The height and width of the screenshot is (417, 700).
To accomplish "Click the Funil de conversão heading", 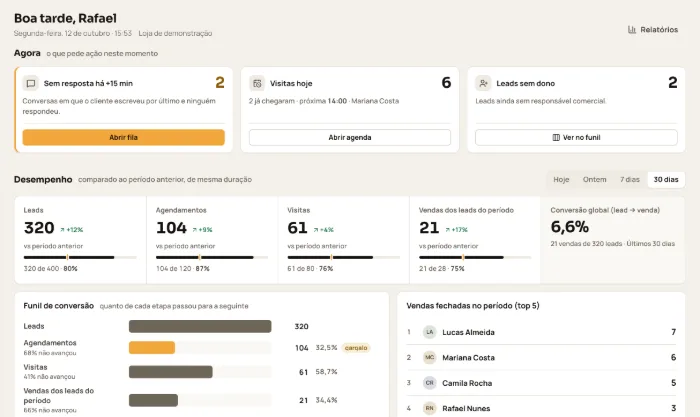I will (58, 306).
